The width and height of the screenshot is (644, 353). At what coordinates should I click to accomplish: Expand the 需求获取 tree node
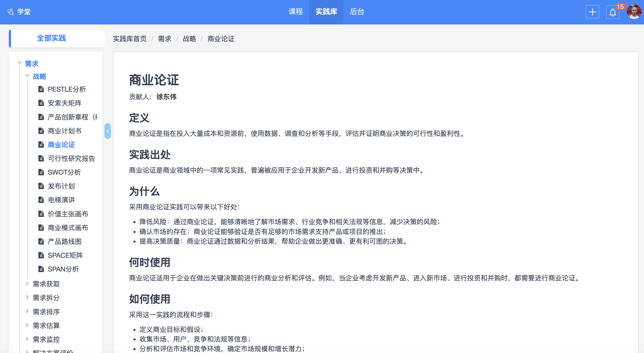pos(27,283)
